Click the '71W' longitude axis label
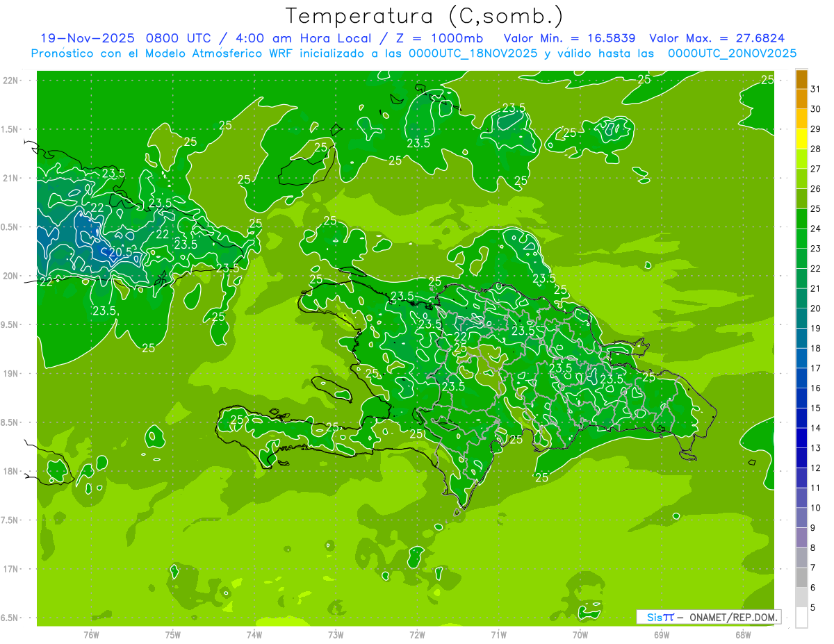The image size is (834, 644). [498, 635]
